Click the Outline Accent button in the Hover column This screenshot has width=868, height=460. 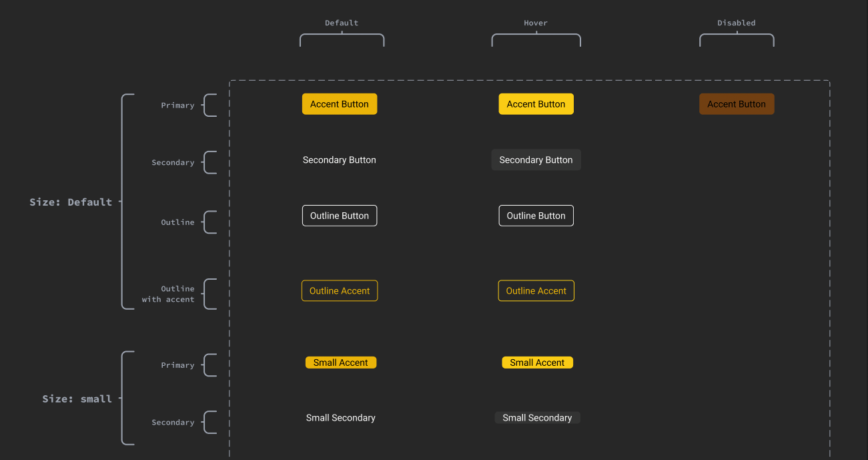coord(536,291)
